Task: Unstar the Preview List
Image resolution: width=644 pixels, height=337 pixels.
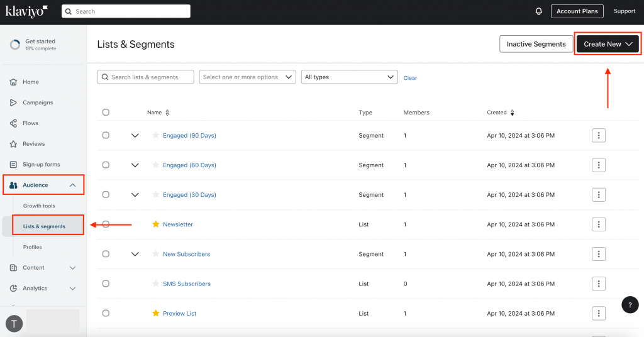Action: click(x=156, y=313)
